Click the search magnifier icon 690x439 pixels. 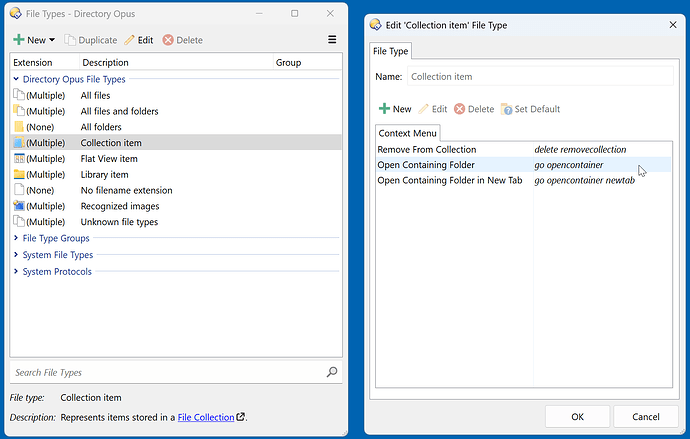pos(332,372)
